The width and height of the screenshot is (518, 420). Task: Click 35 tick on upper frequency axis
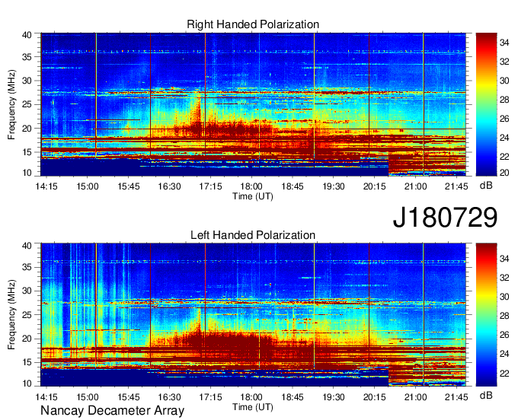pyautogui.click(x=27, y=57)
